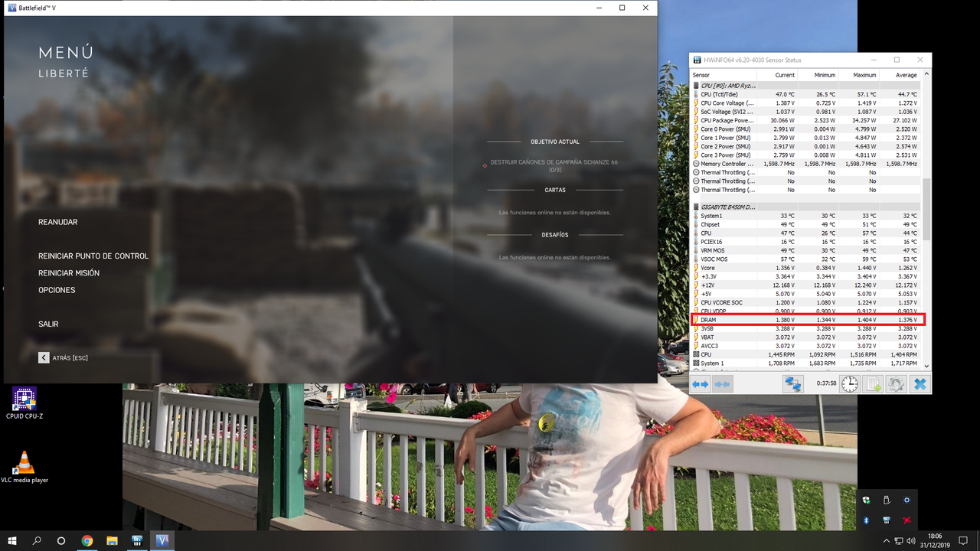This screenshot has height=551, width=980.
Task: Select the GIGABYTE B450M sensor group header
Action: pyautogui.click(x=805, y=207)
